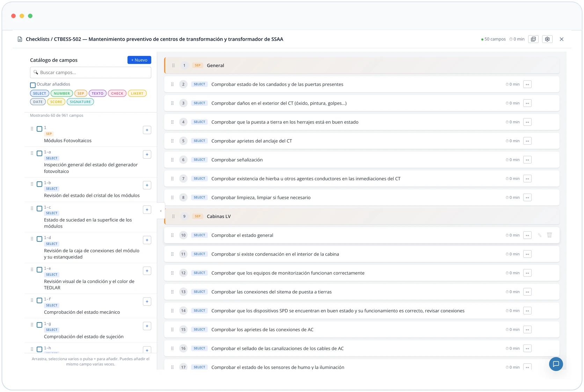584x392 pixels.
Task: Filter catalog by SIGNATURE type
Action: click(x=80, y=102)
